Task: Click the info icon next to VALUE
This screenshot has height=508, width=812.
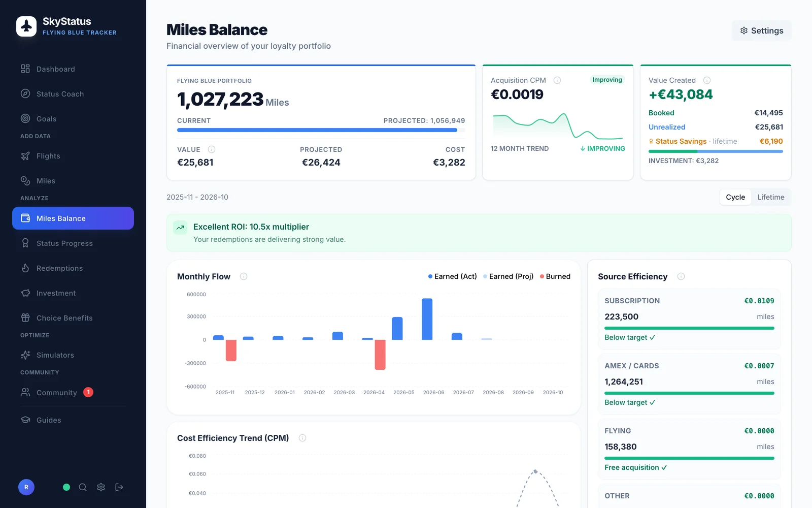Action: coord(212,149)
